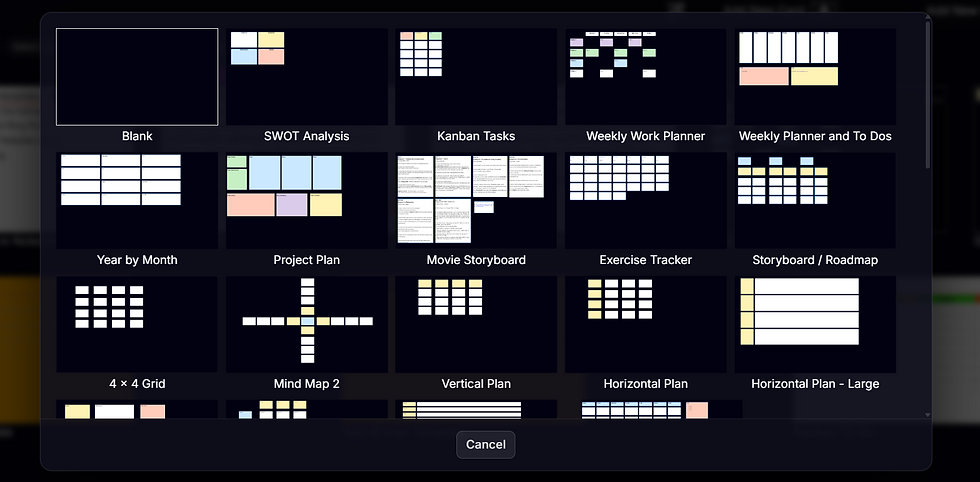980x482 pixels.
Task: Open the Weekly Work Planner template
Action: point(646,77)
